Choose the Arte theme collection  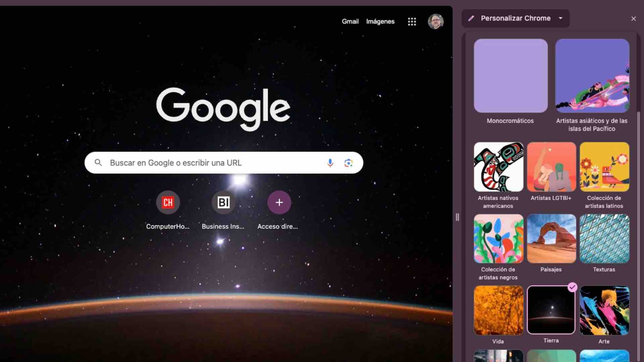pos(604,310)
